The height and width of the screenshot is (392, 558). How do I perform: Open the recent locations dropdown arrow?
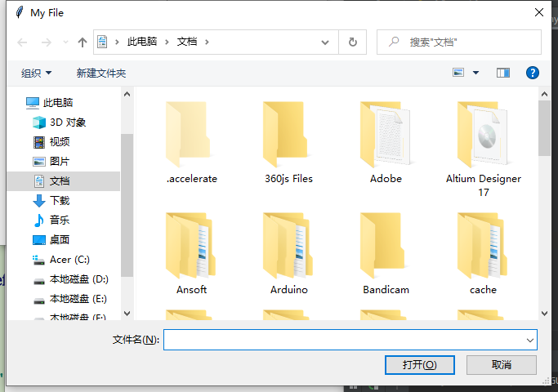[x=65, y=42]
